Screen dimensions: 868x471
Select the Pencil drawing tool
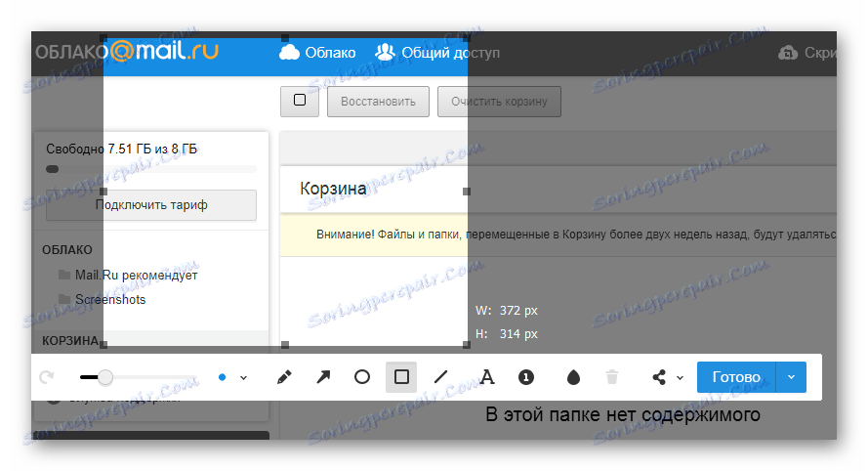click(x=284, y=377)
